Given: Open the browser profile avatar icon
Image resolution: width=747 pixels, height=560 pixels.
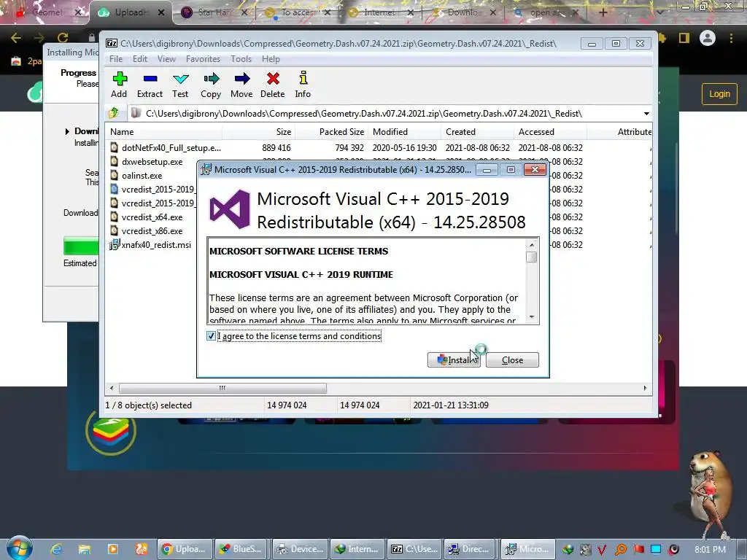Looking at the screenshot, I should click(708, 38).
